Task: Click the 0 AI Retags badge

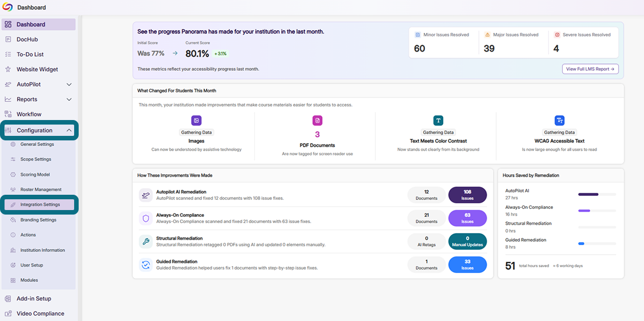Action: click(427, 242)
